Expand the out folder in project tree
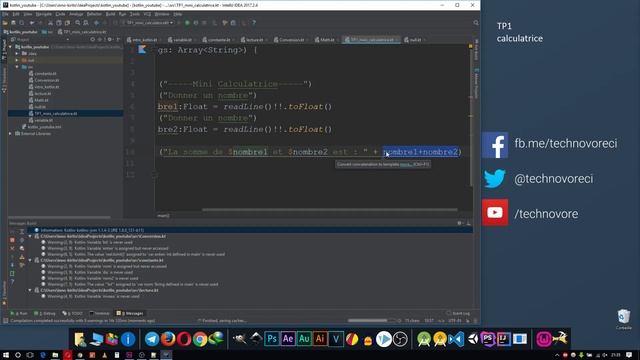Image resolution: width=640 pixels, height=360 pixels. [17, 60]
